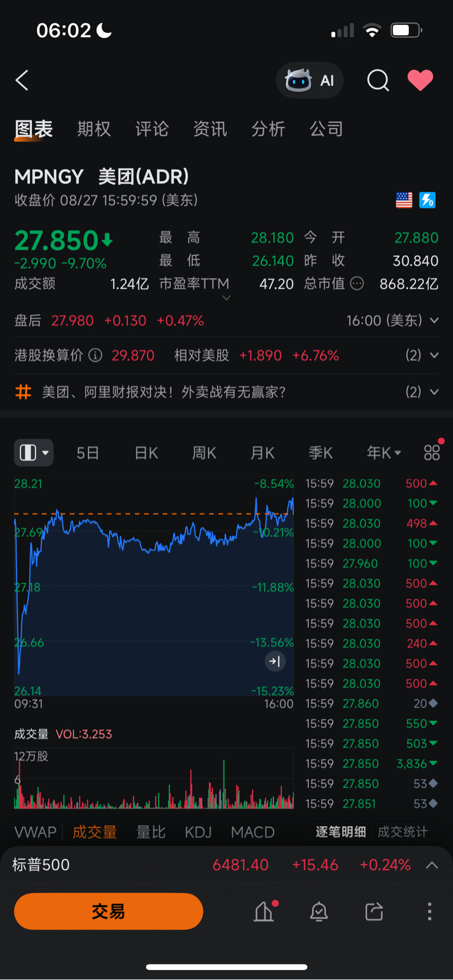The width and height of the screenshot is (453, 980).
Task: Select the 量比 indicator
Action: pyautogui.click(x=151, y=832)
